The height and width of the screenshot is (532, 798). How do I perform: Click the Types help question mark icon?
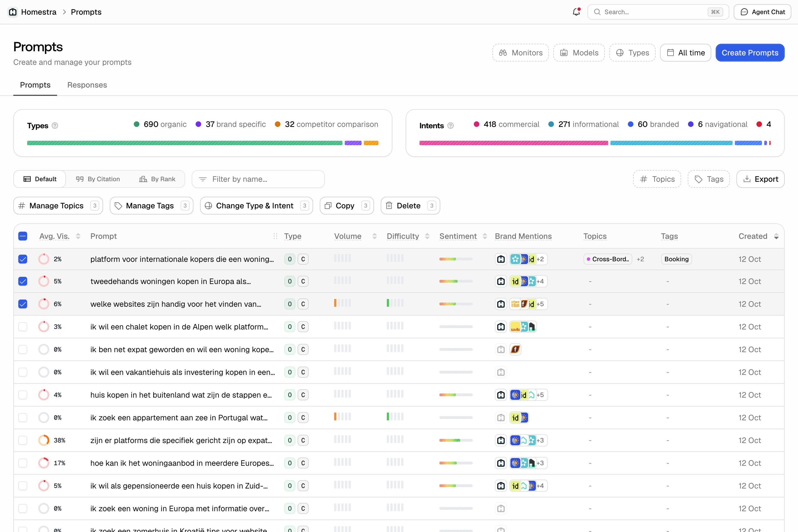(x=55, y=126)
